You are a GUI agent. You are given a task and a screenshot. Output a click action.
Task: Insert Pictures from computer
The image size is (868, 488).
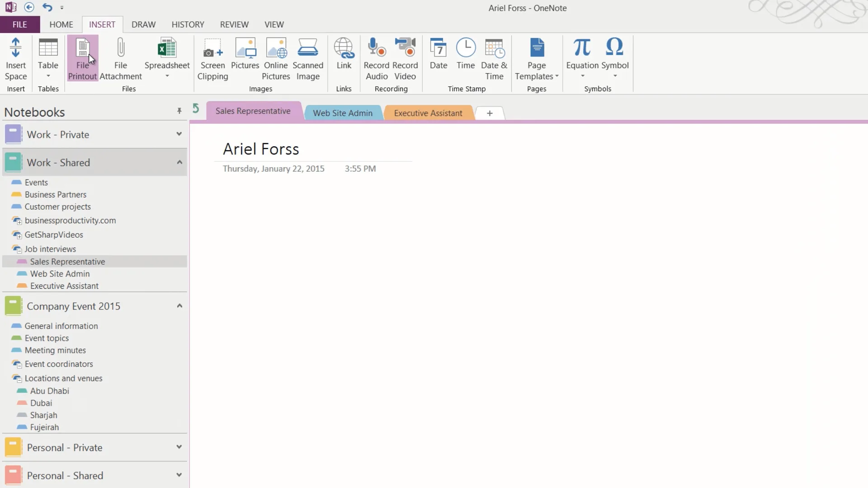[245, 54]
